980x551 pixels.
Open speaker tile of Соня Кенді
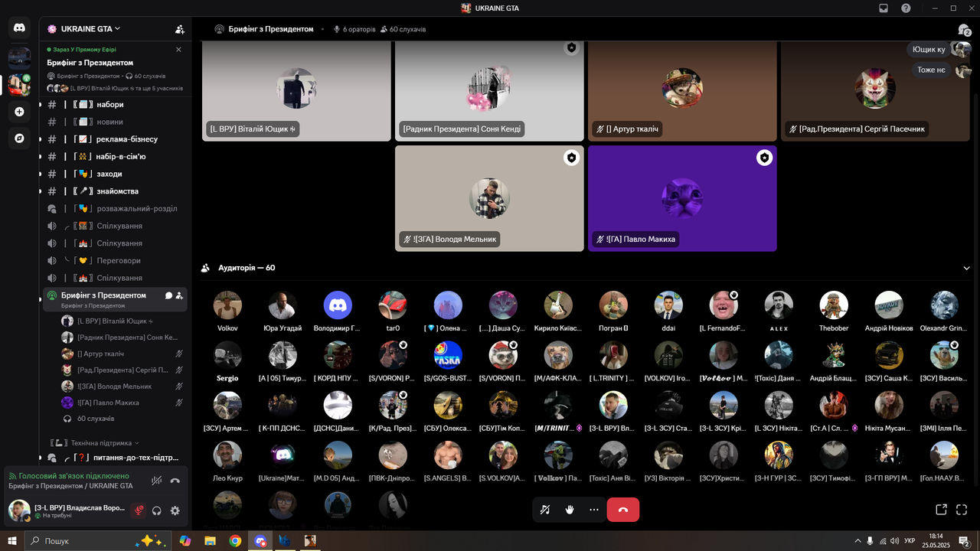(x=489, y=91)
